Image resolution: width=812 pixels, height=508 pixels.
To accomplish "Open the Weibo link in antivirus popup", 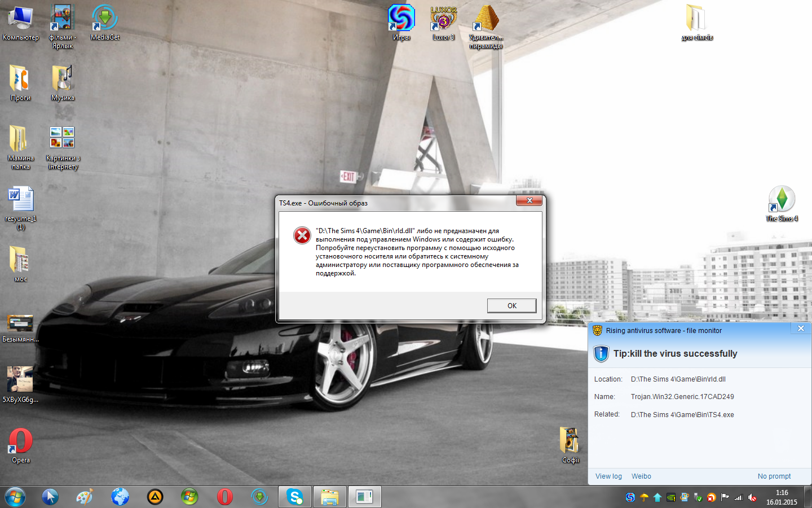I will [641, 476].
